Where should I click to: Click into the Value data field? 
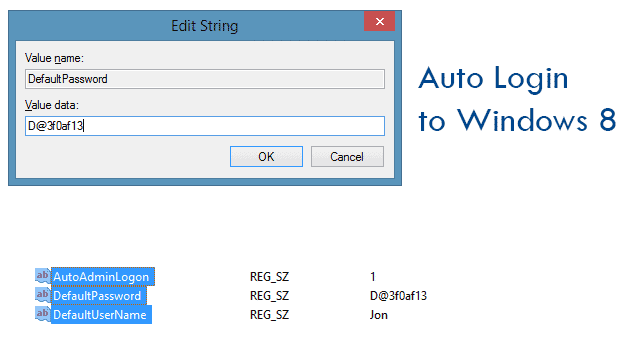point(204,126)
